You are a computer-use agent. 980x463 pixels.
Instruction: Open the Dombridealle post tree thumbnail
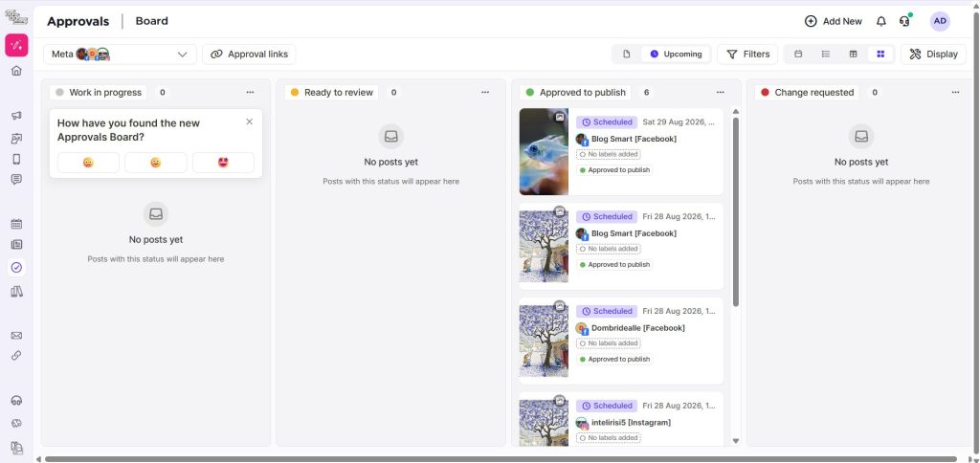pyautogui.click(x=544, y=342)
